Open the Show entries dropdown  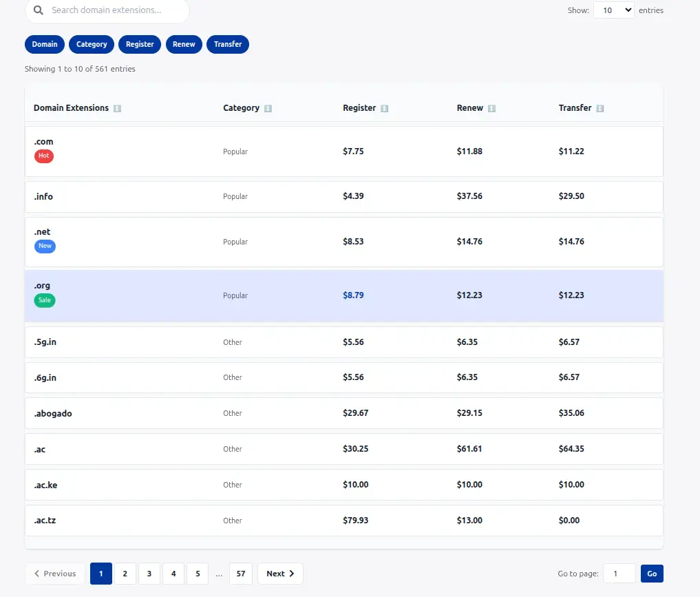point(614,10)
